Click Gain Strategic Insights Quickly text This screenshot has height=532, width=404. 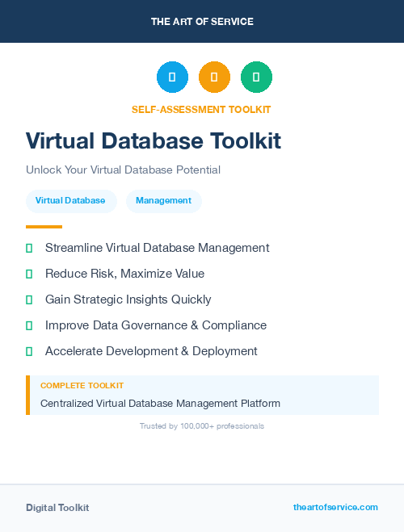(128, 300)
